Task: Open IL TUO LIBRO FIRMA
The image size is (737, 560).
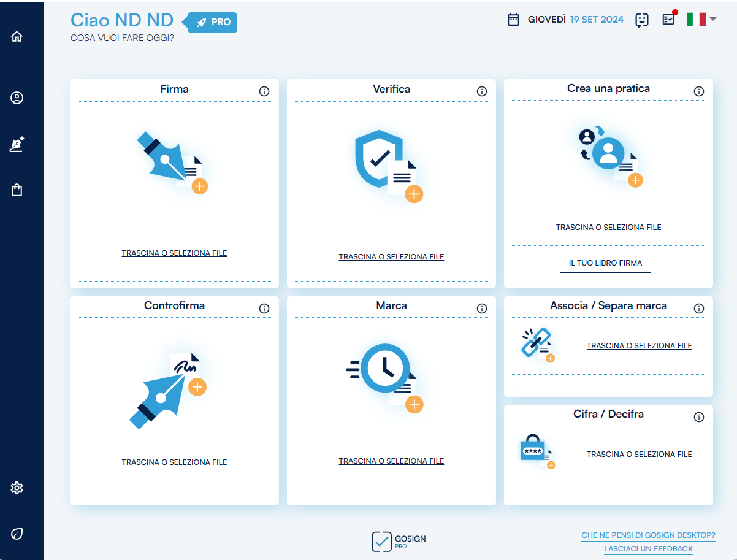Action: coord(605,263)
